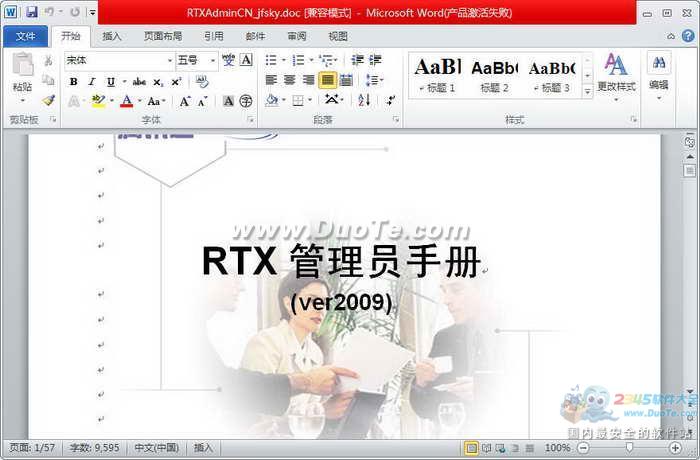Toggle Bold formatting
This screenshot has height=460, width=700.
pos(74,82)
